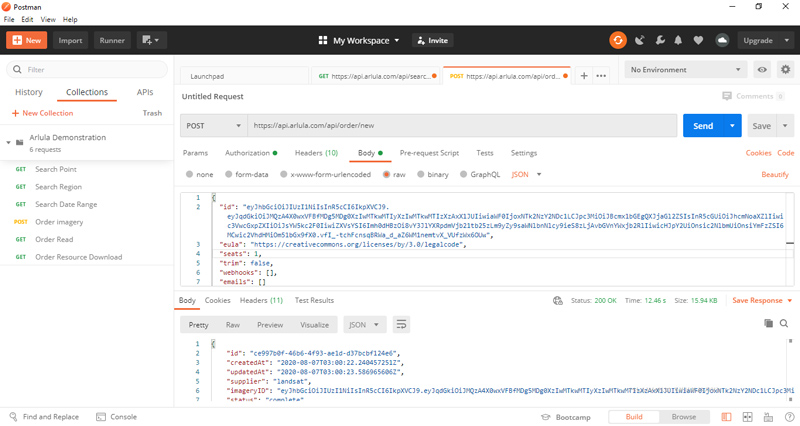Switch to Browse mode
The image size is (800, 426).
coord(684,417)
